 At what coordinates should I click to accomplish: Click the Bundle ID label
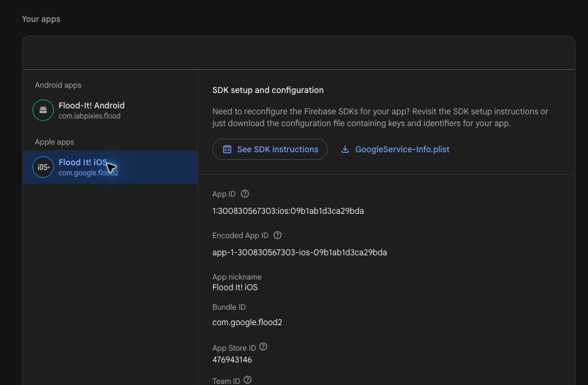(229, 307)
